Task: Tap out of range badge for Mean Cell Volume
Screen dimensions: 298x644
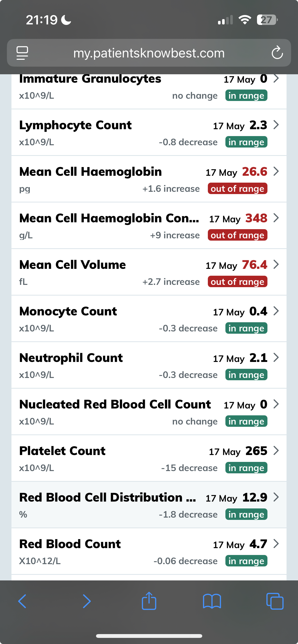Action: tap(237, 282)
